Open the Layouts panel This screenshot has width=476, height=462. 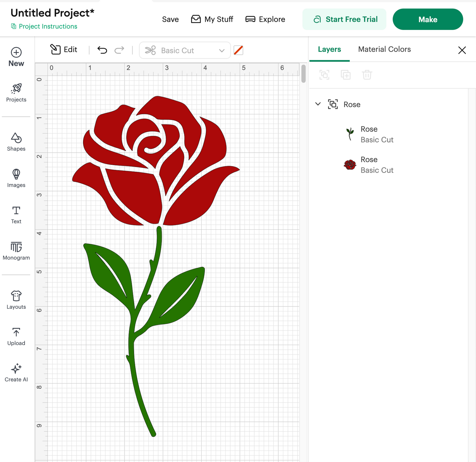click(16, 300)
